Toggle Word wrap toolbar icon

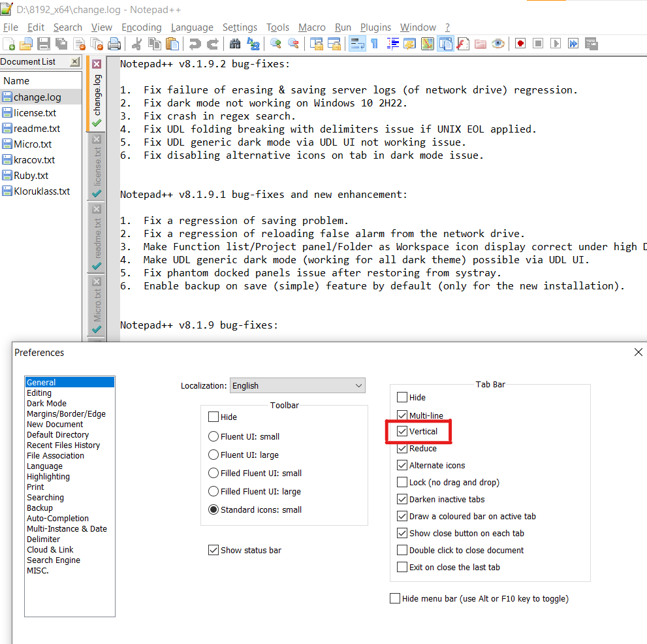357,44
